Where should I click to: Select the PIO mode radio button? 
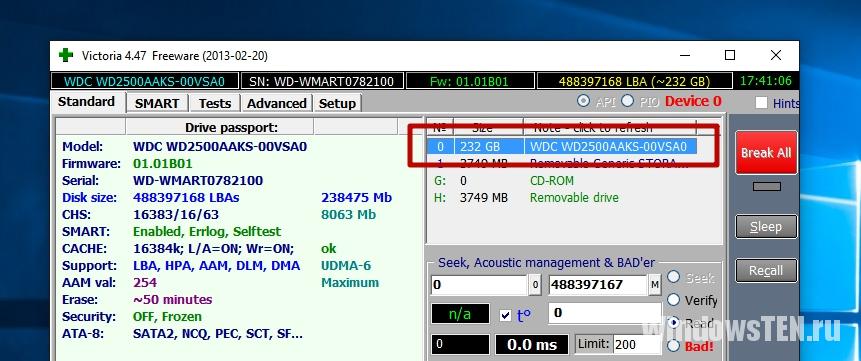[627, 101]
